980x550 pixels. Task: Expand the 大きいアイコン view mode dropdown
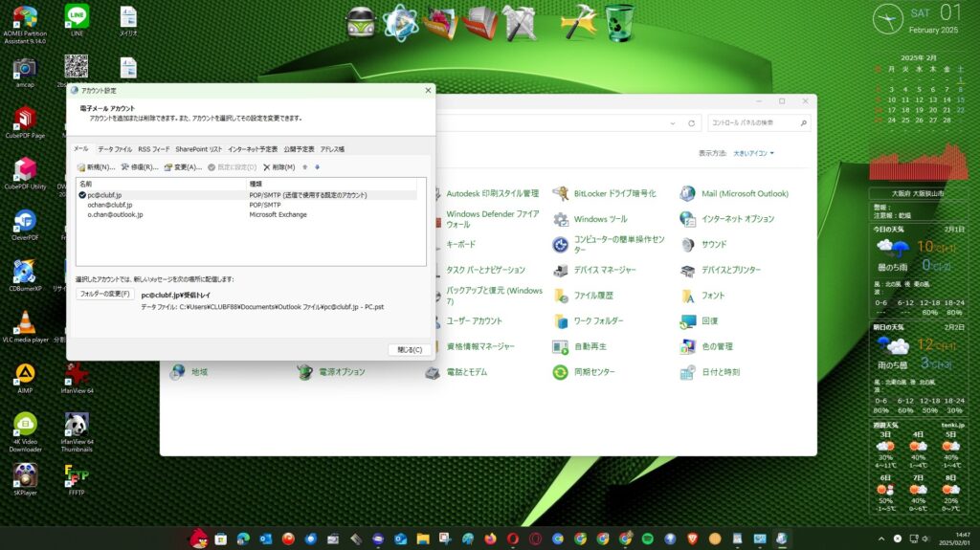pos(754,153)
